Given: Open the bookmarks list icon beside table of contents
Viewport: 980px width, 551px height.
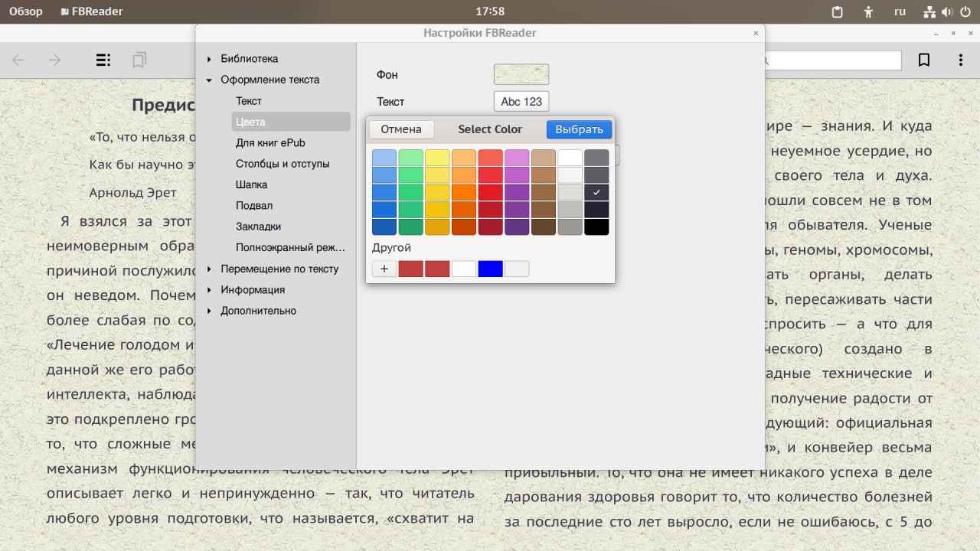Looking at the screenshot, I should (x=139, y=60).
